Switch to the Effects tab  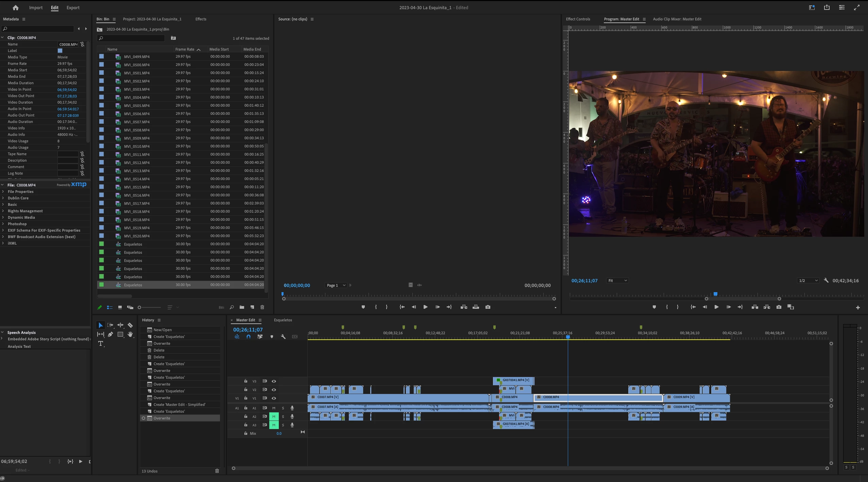201,19
